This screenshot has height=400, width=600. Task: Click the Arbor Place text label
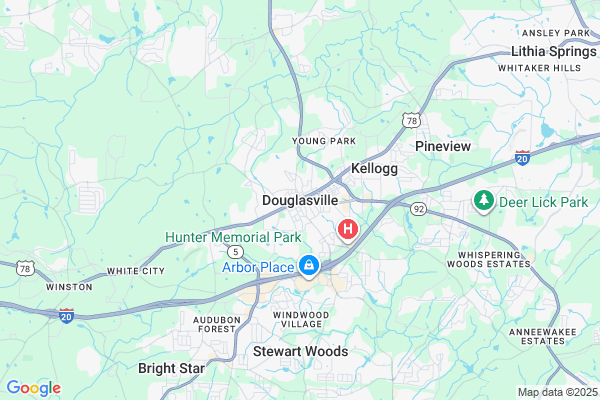(x=258, y=267)
